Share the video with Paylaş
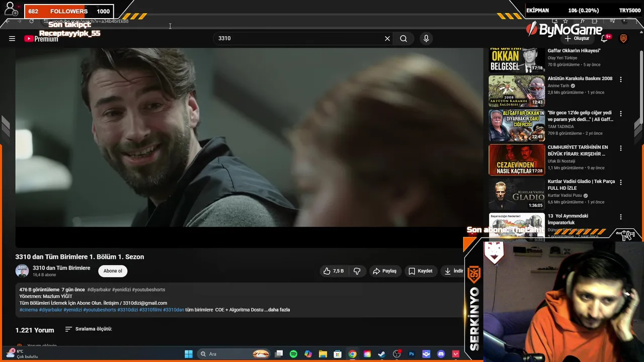644x362 pixels. 384,271
